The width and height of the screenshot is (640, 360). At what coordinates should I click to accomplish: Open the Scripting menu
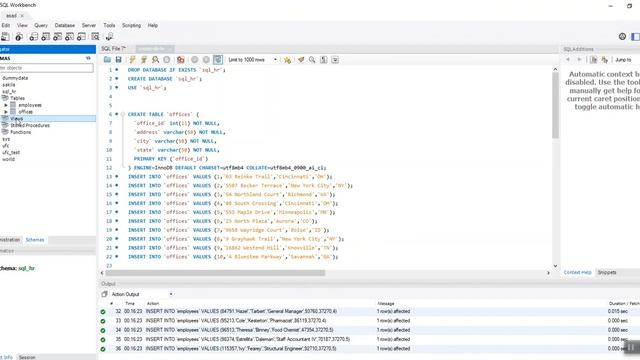click(x=131, y=25)
